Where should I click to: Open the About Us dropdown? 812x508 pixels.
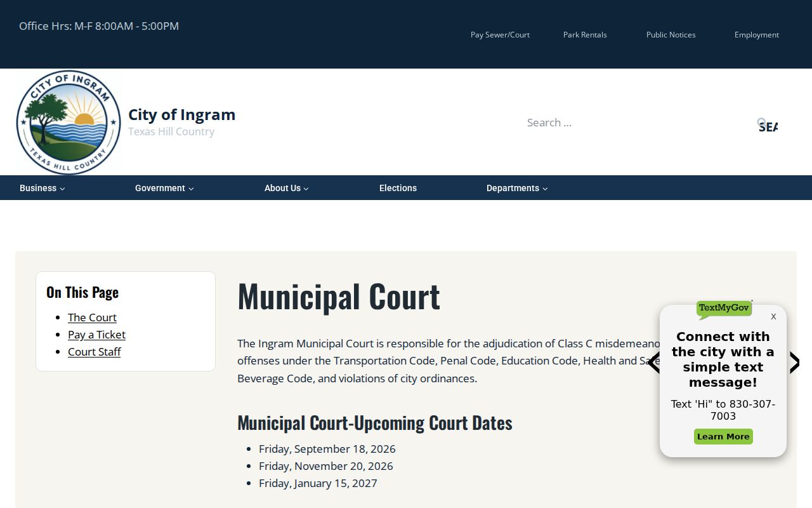point(287,188)
